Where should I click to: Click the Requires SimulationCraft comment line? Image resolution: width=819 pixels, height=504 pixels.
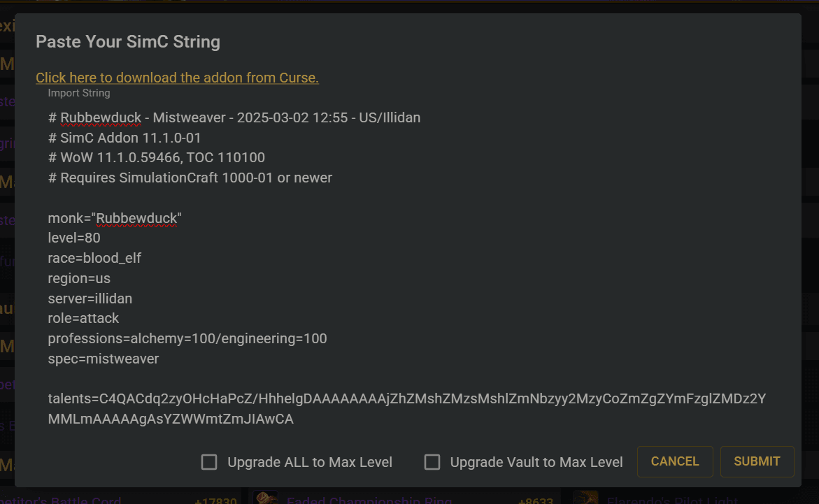tap(190, 178)
